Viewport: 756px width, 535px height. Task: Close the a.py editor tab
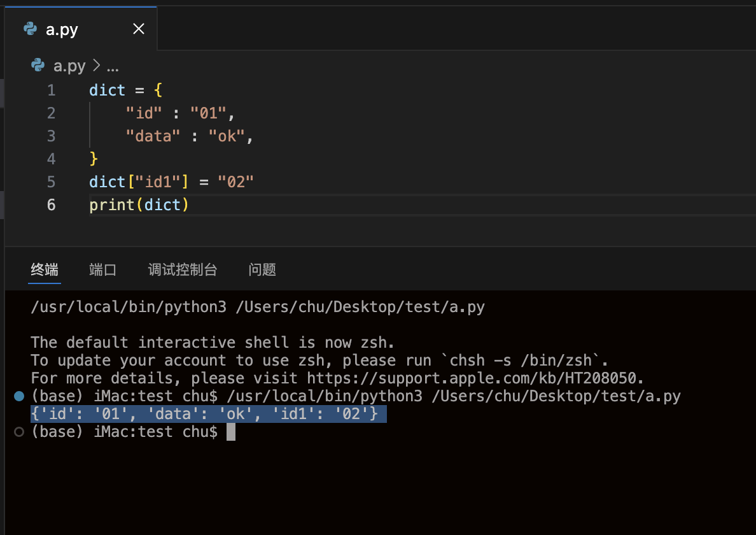point(138,29)
